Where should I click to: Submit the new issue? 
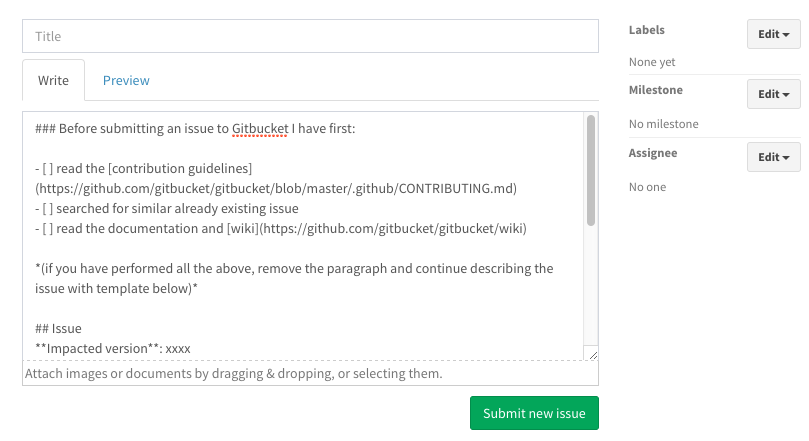534,413
